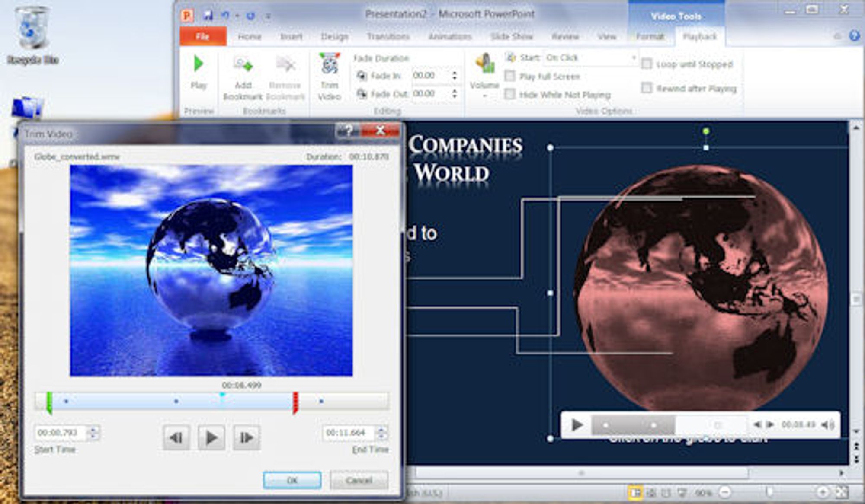Click the Undo icon in the title bar
The height and width of the screenshot is (504, 865).
[x=225, y=16]
